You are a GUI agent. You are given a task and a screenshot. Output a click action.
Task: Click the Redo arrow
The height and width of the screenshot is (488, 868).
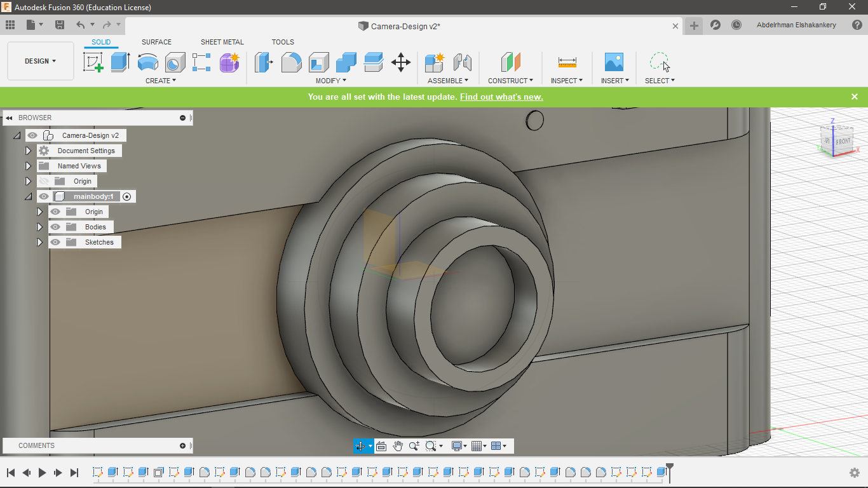[x=107, y=25]
